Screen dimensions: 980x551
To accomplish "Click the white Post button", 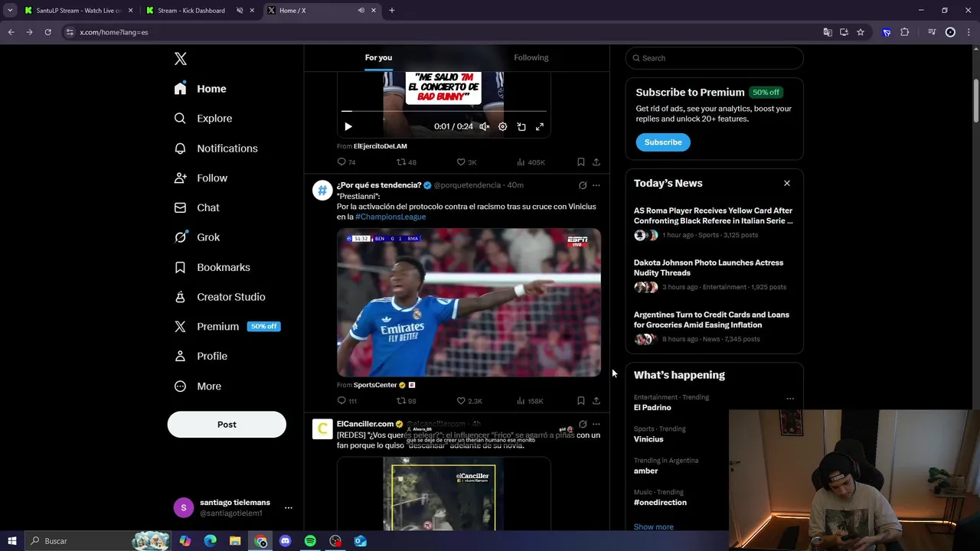I will [x=227, y=425].
